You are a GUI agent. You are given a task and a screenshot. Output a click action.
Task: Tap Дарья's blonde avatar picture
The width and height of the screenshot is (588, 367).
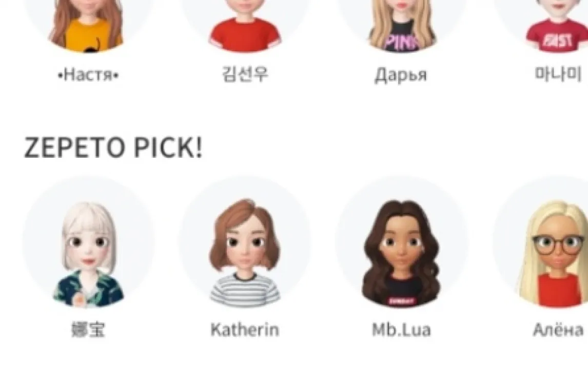point(401,24)
